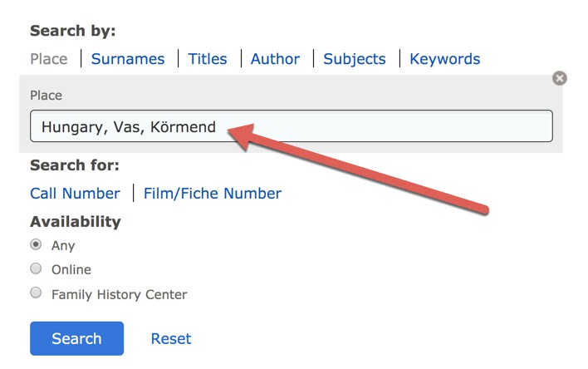Image resolution: width=588 pixels, height=369 pixels.
Task: Click the 'Place' label above the text box
Action: coord(47,96)
